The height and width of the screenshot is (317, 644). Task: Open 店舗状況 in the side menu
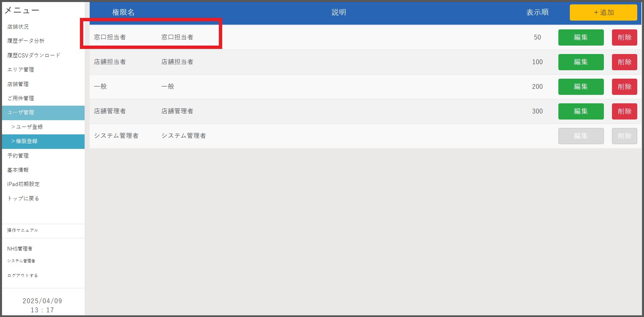(18, 27)
